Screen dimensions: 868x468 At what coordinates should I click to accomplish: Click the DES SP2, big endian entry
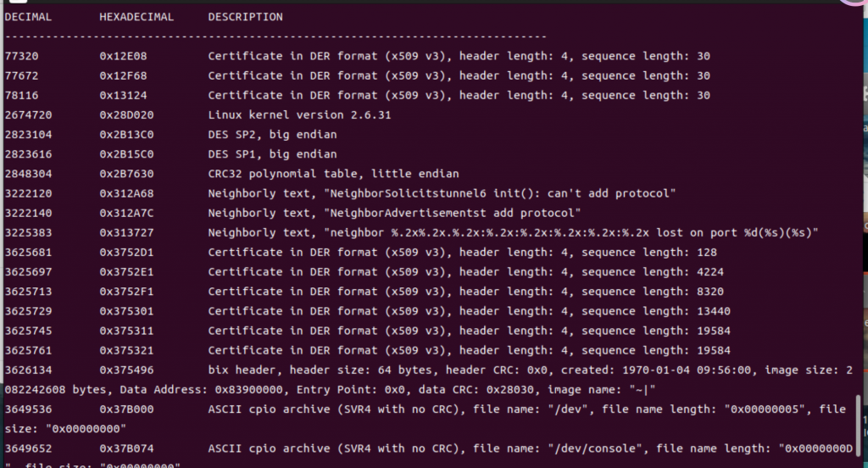pyautogui.click(x=272, y=134)
